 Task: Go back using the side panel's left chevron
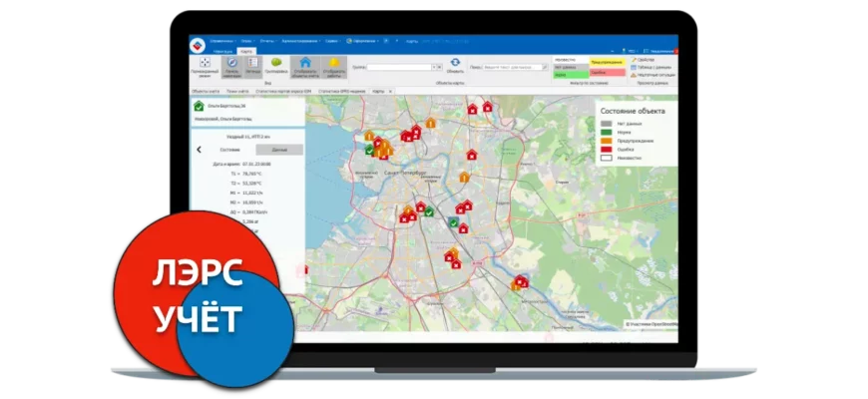coord(199,150)
